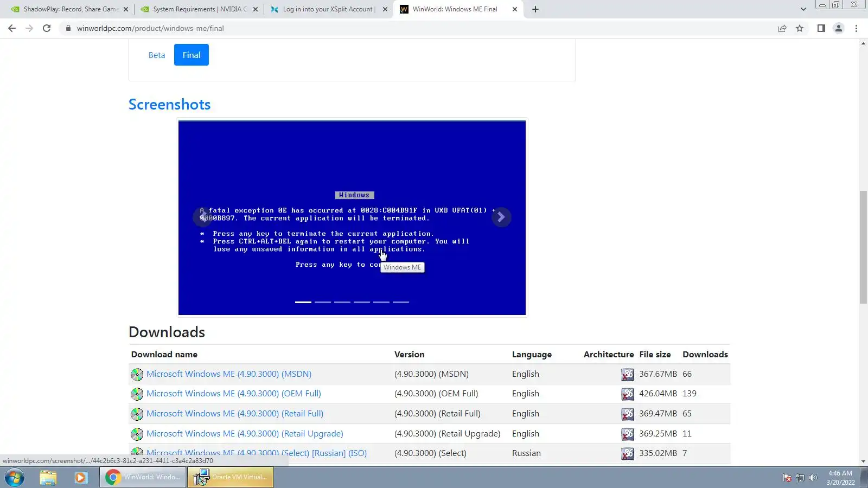Click the disc icon beside the OEM Full download
This screenshot has height=488, width=868.
point(137,394)
